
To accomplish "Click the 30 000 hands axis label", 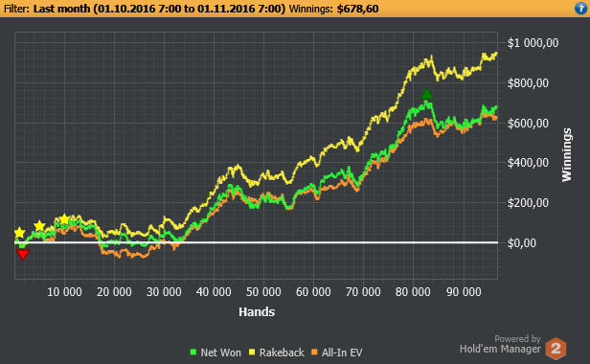I will 164,292.
